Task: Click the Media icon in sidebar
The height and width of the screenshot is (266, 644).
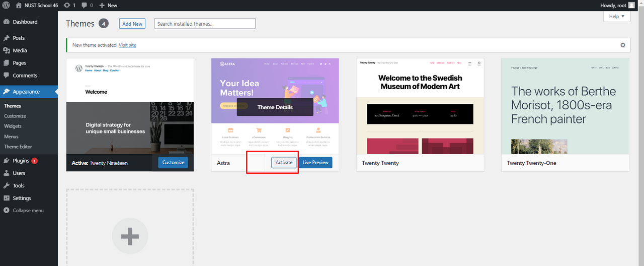Action: click(x=7, y=50)
